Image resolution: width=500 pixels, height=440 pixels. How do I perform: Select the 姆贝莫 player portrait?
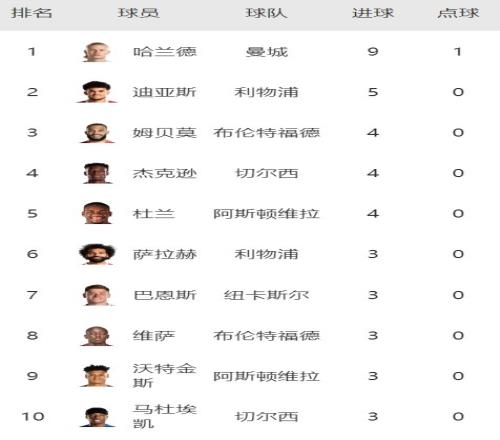tap(97, 133)
